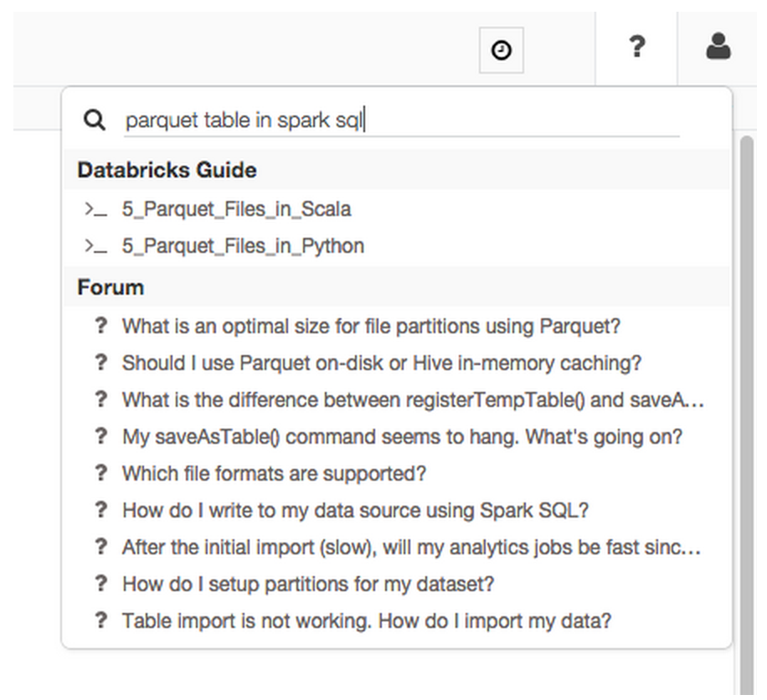Screen dimensions: 767x700
Task: Open 'Table import is not working' question
Action: tap(367, 620)
